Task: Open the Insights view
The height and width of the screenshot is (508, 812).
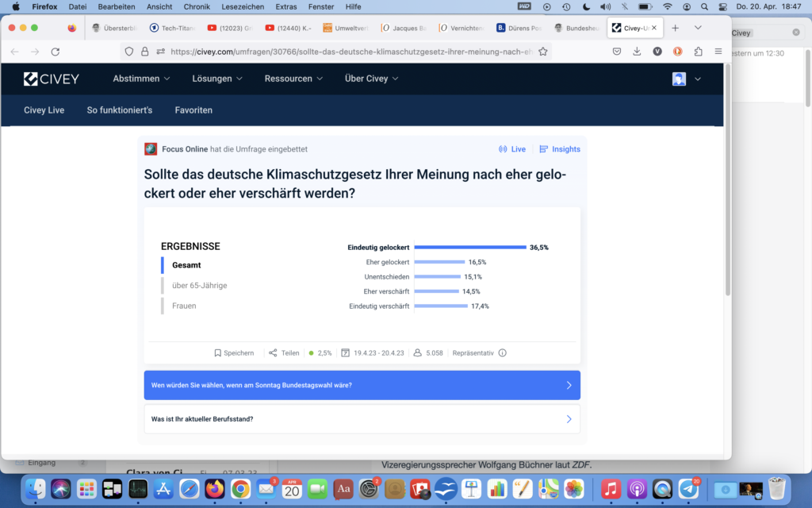Action: tap(559, 149)
